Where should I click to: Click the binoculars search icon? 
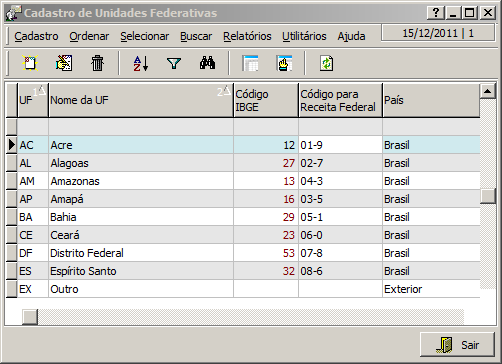[207, 63]
